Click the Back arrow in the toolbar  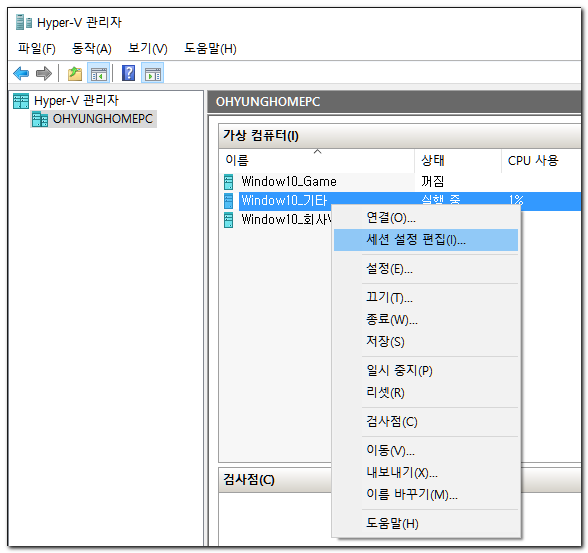point(21,73)
